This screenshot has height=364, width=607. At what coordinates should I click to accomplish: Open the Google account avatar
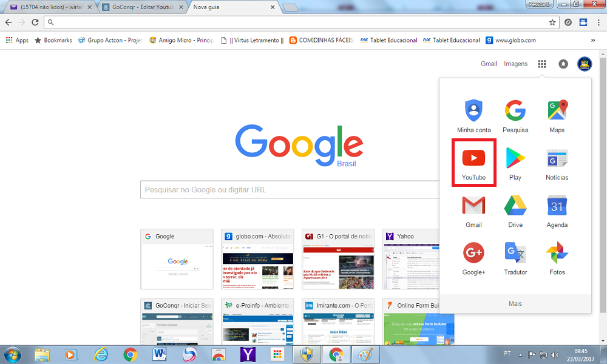[x=585, y=64]
